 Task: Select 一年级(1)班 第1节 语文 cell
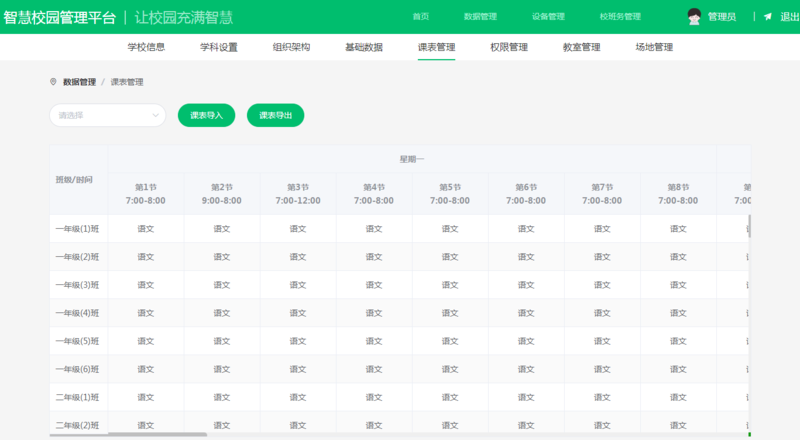click(x=145, y=229)
